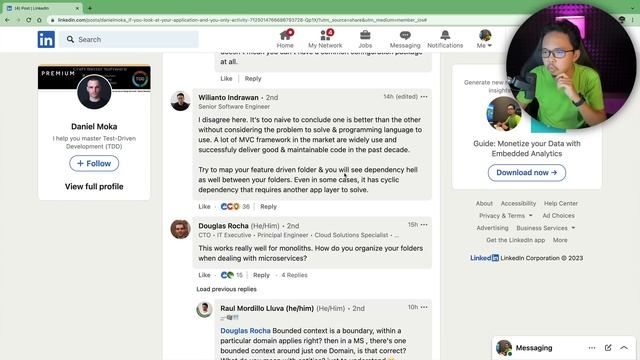This screenshot has height=360, width=640.
Task: Select the LinkedIn post tab
Action: click(41, 8)
